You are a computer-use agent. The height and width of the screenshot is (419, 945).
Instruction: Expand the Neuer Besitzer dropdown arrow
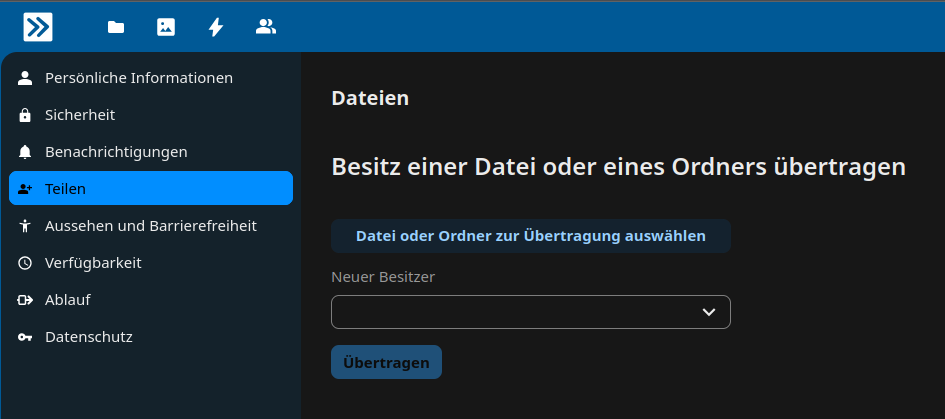[709, 312]
